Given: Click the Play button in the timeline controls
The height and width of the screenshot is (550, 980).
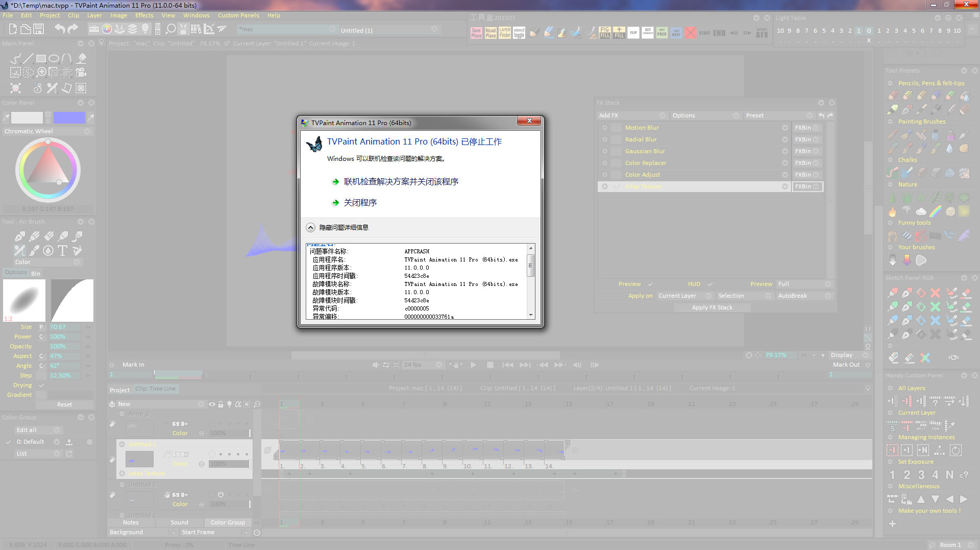Looking at the screenshot, I should point(473,365).
